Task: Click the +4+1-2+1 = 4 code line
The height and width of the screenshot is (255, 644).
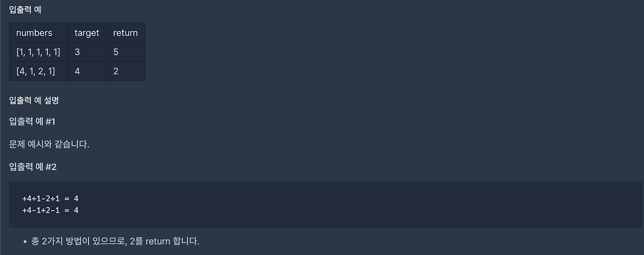Action: (x=50, y=199)
